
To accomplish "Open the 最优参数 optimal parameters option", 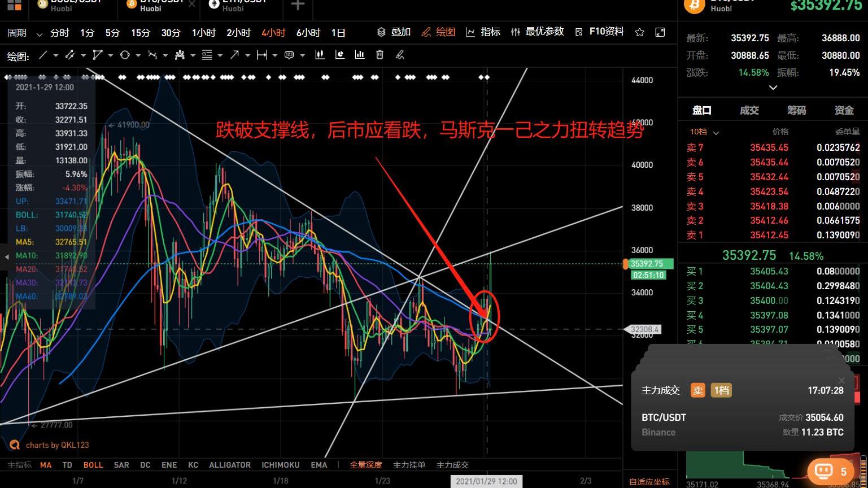I will pos(537,32).
